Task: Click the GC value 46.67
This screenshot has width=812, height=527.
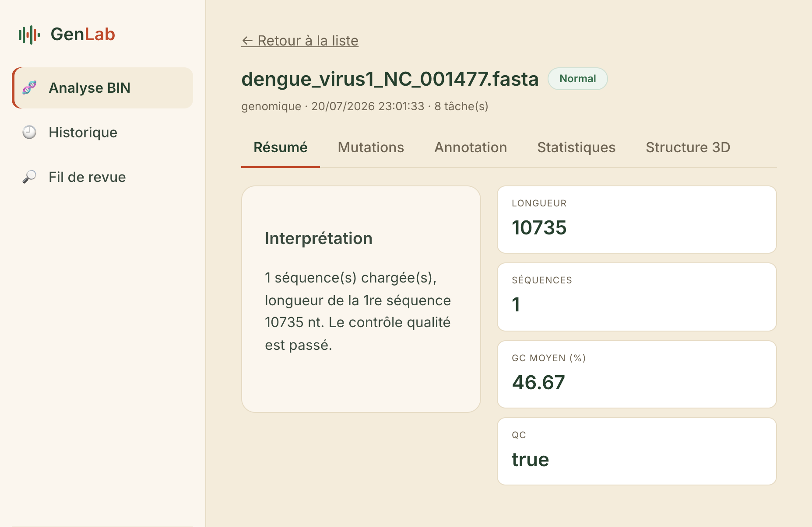Action: tap(538, 383)
